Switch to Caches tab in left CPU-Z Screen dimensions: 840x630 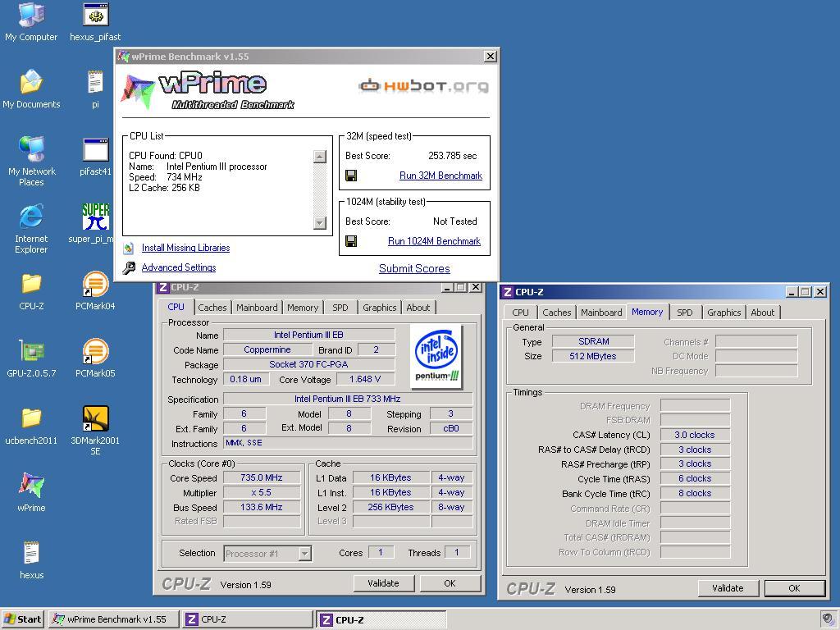pyautogui.click(x=212, y=308)
